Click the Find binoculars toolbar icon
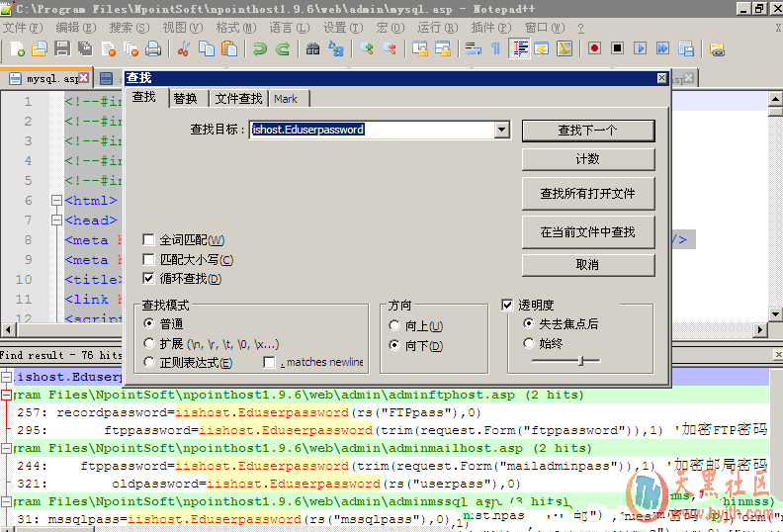 pyautogui.click(x=313, y=48)
